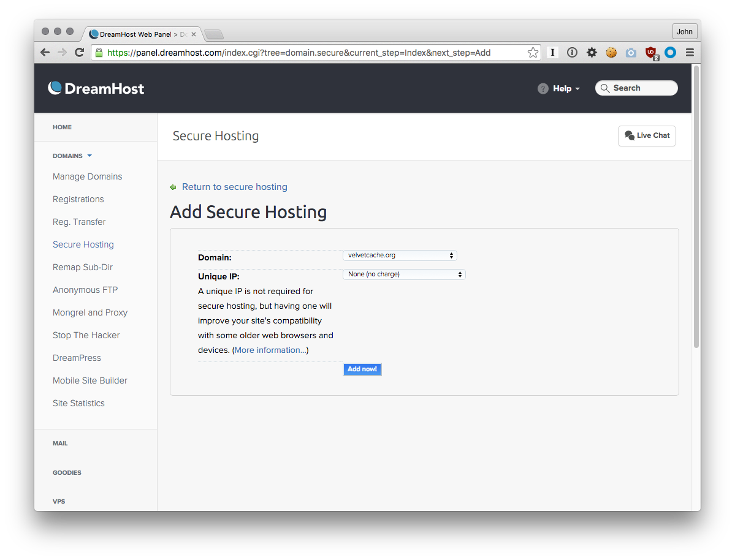Close the DreamHost Web Panel tab
This screenshot has width=735, height=560.
pyautogui.click(x=194, y=34)
